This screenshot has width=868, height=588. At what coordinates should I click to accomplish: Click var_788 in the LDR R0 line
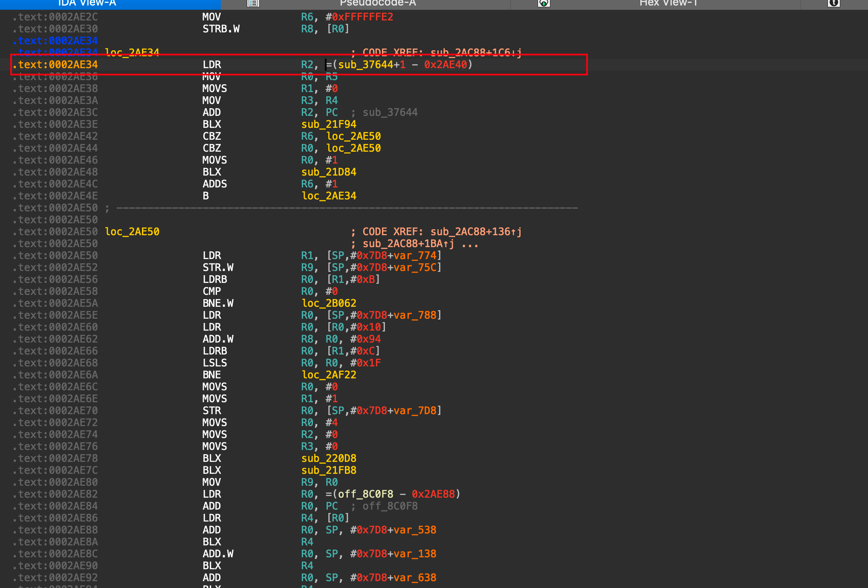coord(415,315)
